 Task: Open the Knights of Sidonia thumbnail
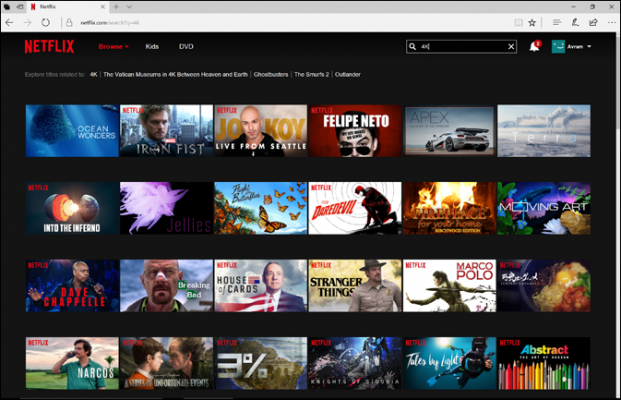point(355,363)
